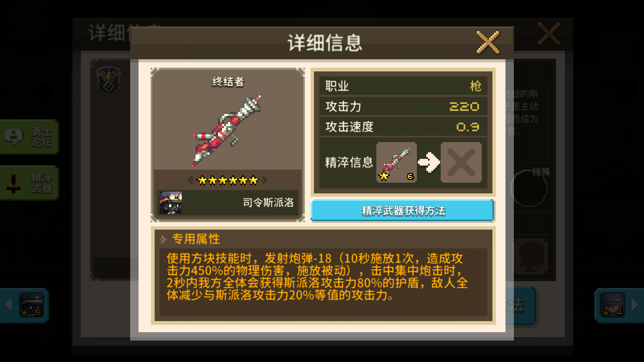Click the 精淬武器获得方法 blue button
644x362 pixels.
point(402,210)
